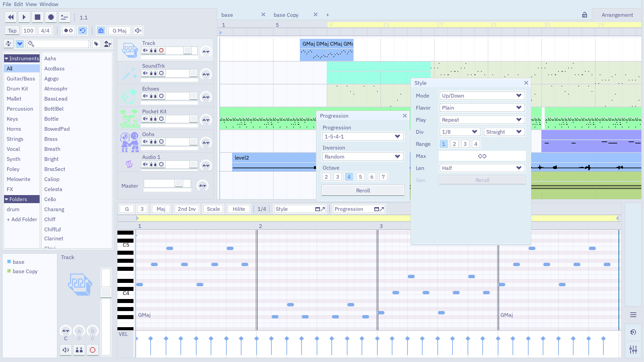
Task: Toggle the loop icon in transport bar
Action: click(x=82, y=31)
